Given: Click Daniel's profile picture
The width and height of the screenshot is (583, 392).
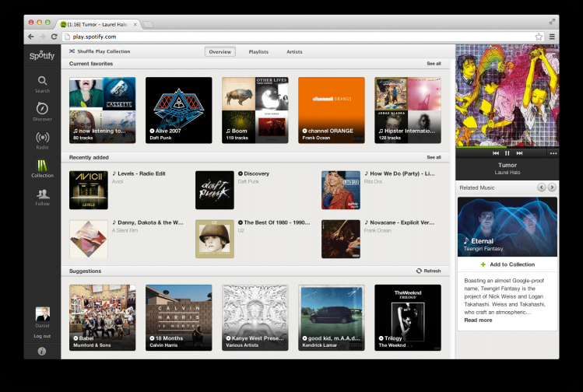Looking at the screenshot, I should 42,314.
